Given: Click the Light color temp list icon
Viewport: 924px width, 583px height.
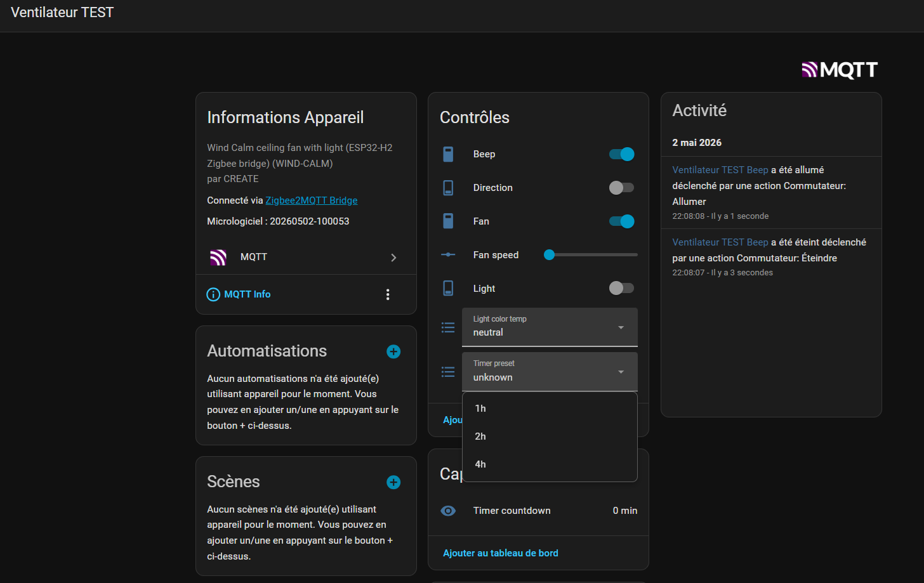Looking at the screenshot, I should [x=448, y=327].
